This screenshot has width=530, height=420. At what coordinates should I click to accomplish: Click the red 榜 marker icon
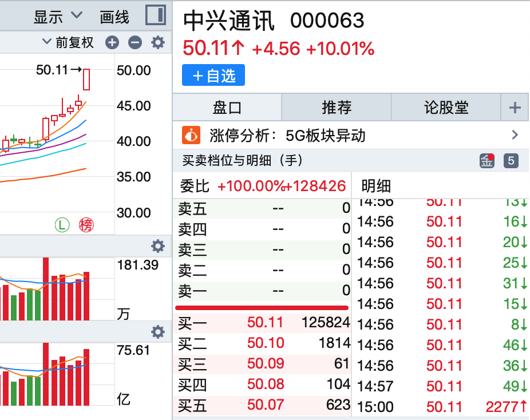[x=86, y=225]
